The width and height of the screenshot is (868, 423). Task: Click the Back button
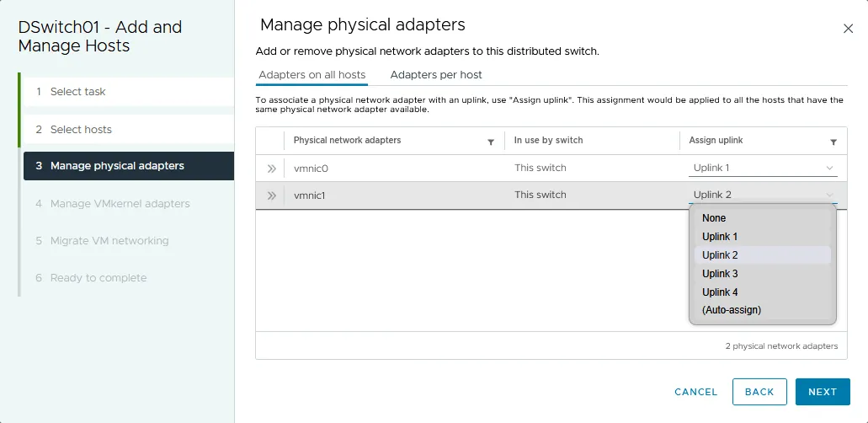(x=759, y=392)
